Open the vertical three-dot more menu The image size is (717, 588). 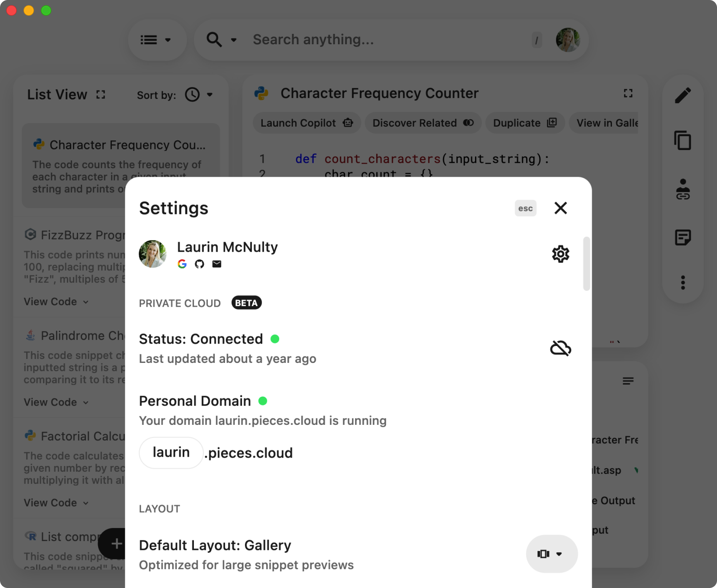(x=683, y=283)
